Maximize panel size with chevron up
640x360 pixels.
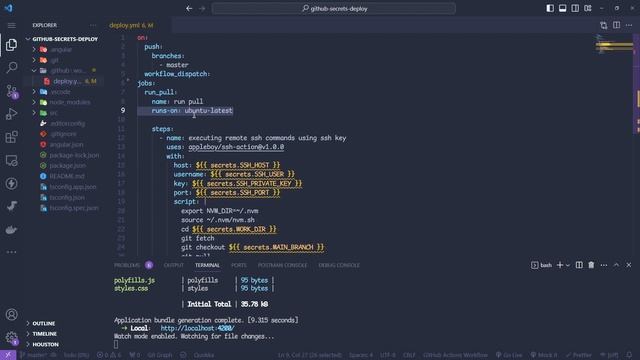pos(616,265)
